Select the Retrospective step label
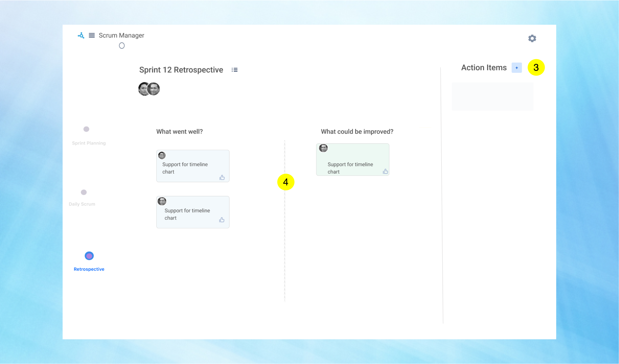The image size is (619, 364). pyautogui.click(x=89, y=269)
